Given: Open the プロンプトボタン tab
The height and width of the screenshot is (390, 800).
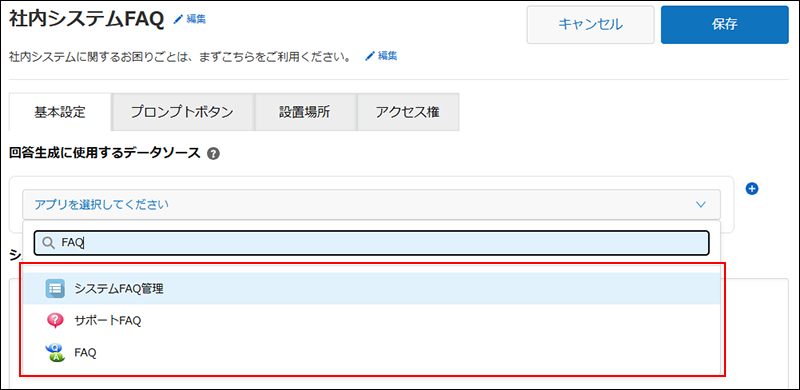Looking at the screenshot, I should point(182,112).
